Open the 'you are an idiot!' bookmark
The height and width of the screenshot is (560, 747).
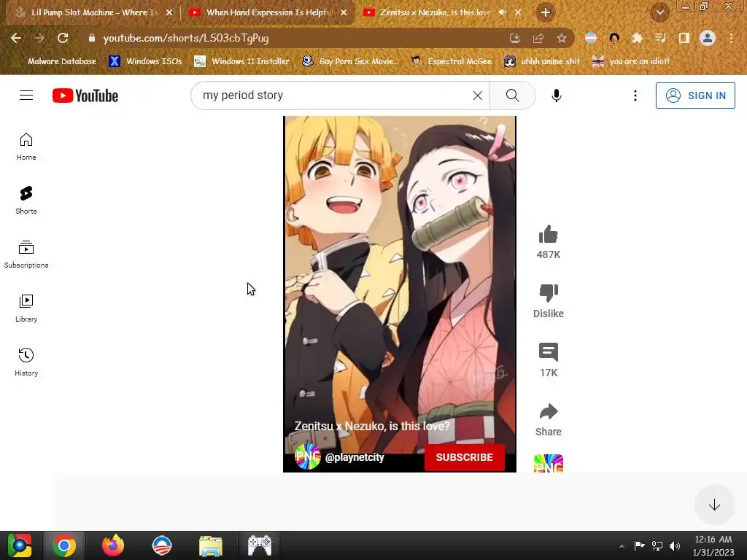tap(631, 61)
